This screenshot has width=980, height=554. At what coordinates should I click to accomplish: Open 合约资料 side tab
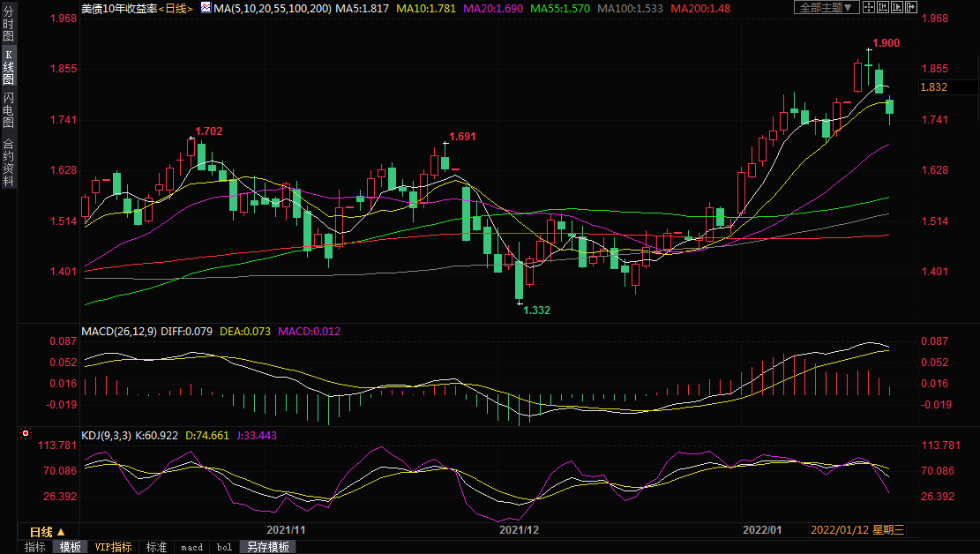[x=8, y=161]
